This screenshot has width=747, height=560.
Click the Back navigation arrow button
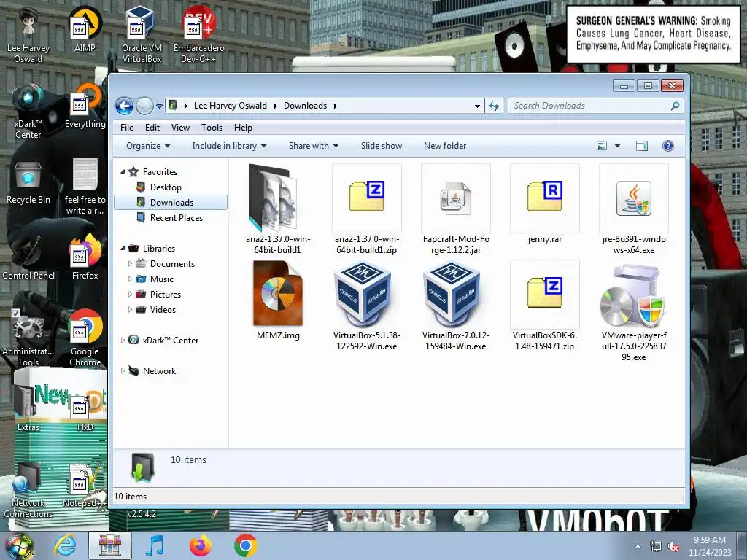coord(124,106)
